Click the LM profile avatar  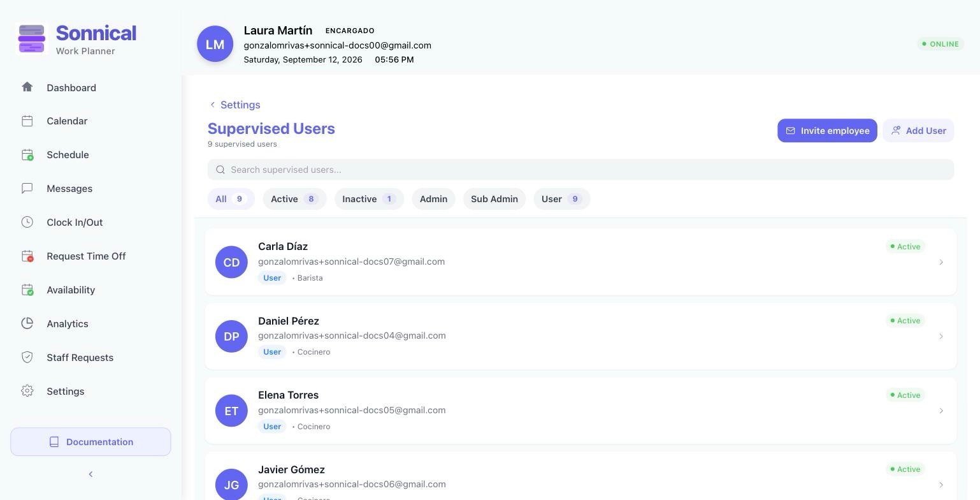215,44
